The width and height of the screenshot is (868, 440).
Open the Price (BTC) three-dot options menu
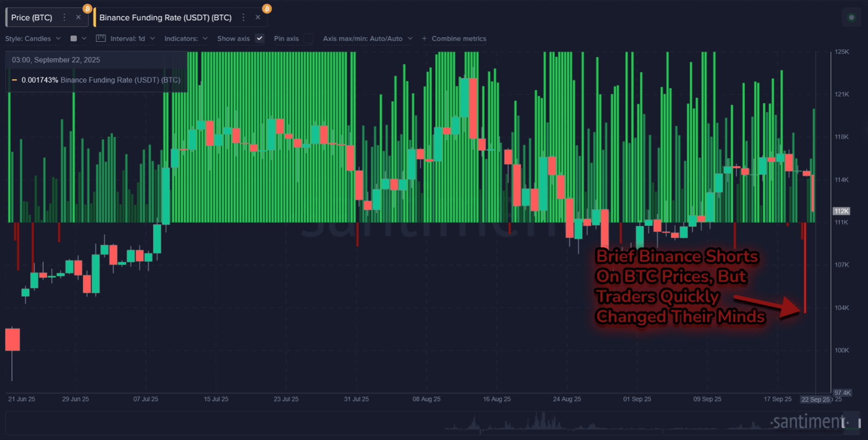pyautogui.click(x=64, y=18)
